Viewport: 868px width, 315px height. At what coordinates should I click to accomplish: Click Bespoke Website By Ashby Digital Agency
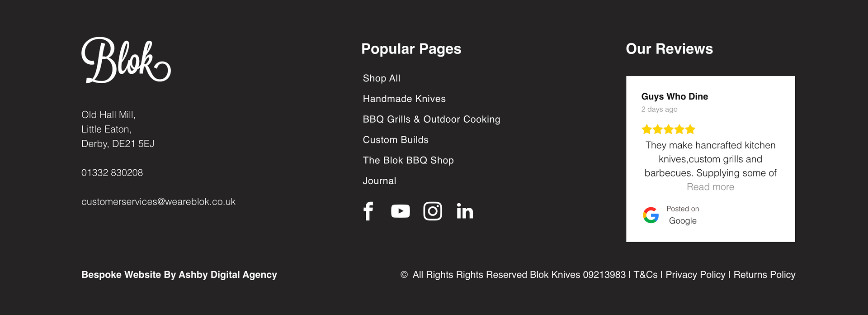click(x=179, y=275)
